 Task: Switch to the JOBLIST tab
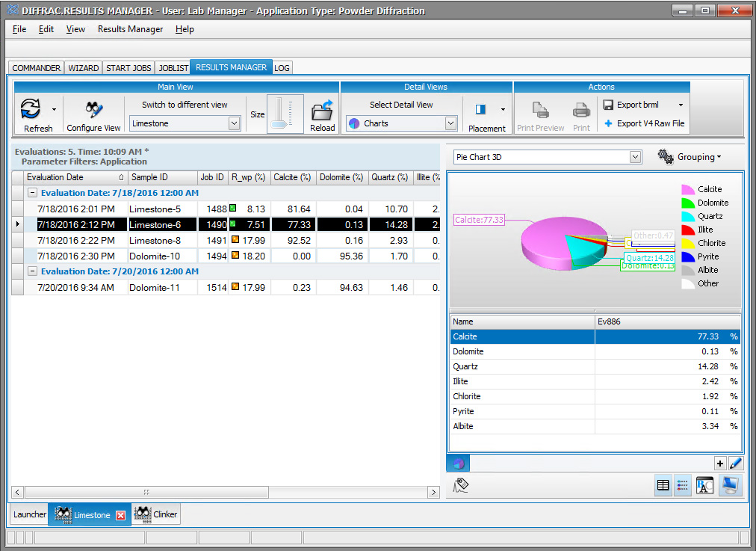pos(173,68)
